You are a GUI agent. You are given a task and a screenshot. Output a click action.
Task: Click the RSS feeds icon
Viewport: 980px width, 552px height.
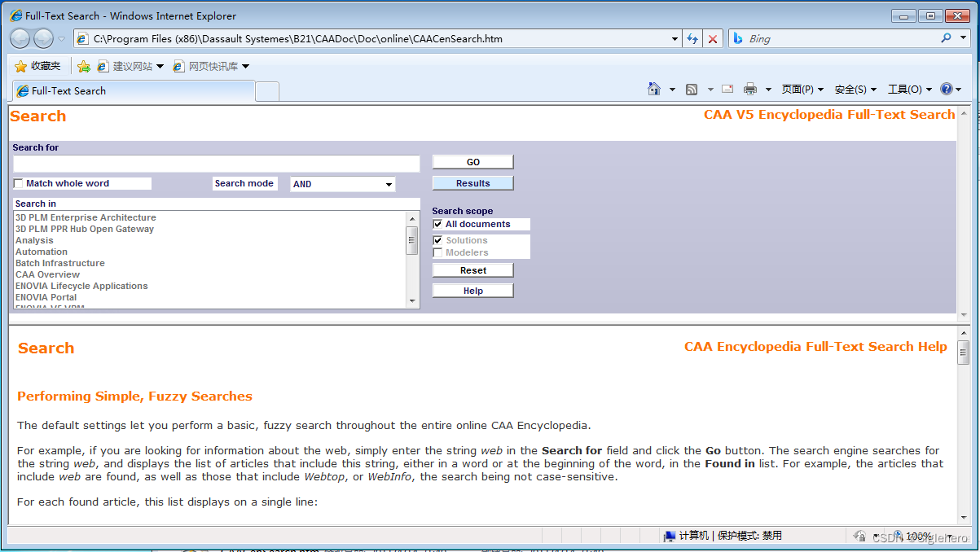(692, 90)
